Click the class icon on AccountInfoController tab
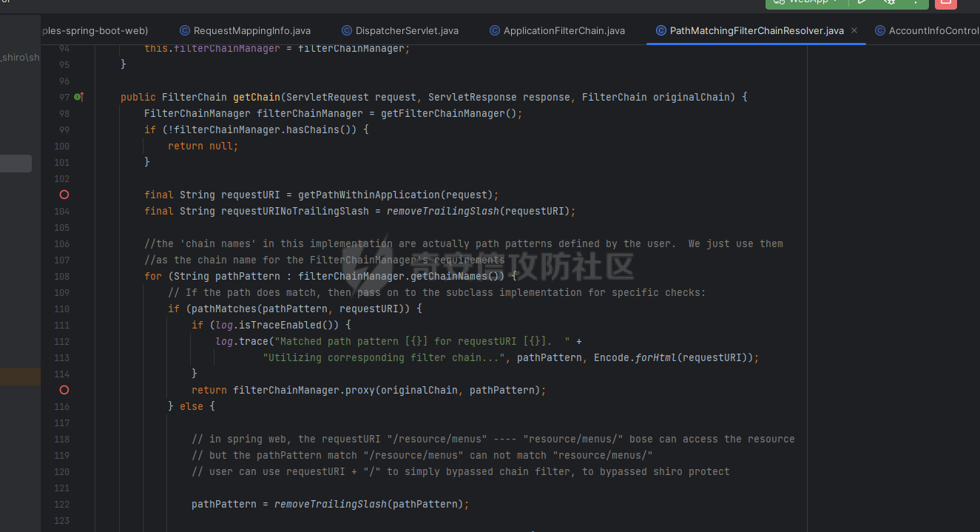Image resolution: width=980 pixels, height=532 pixels. 880,30
